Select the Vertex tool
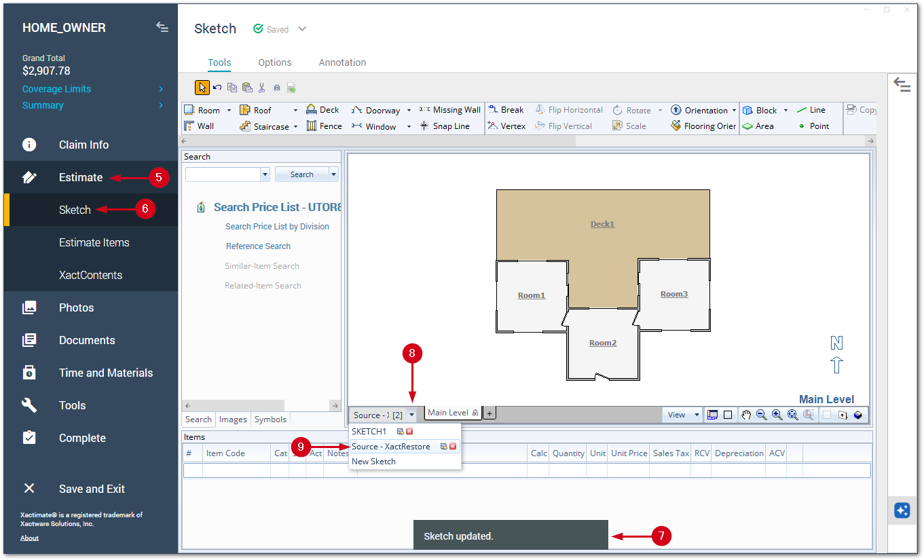The height and width of the screenshot is (560, 924). pos(506,126)
